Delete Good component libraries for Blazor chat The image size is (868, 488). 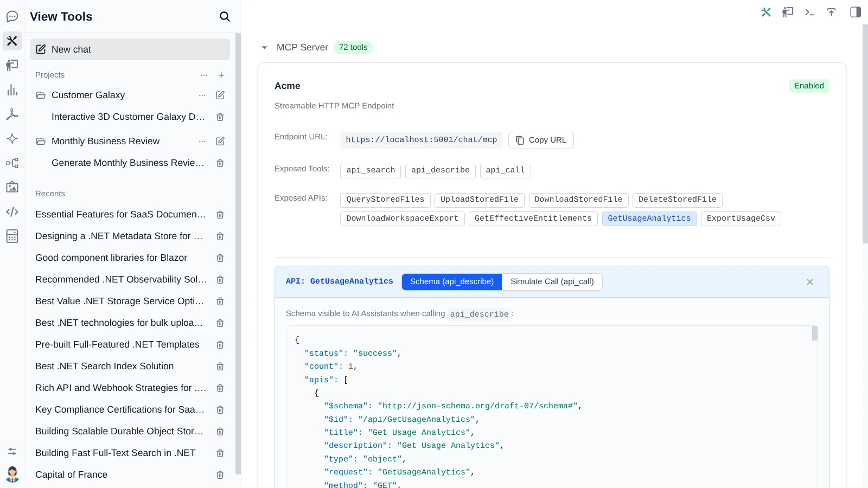[x=220, y=258]
